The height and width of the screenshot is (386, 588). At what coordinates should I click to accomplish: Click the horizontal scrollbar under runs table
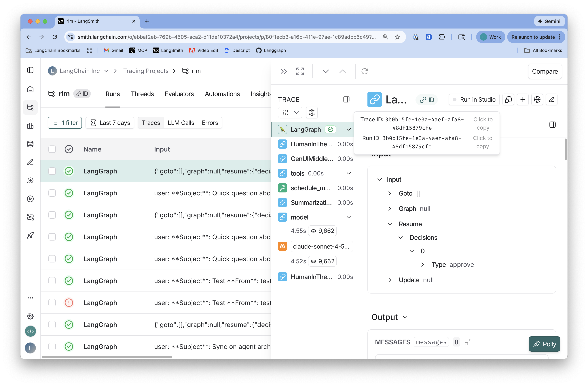pyautogui.click(x=107, y=357)
